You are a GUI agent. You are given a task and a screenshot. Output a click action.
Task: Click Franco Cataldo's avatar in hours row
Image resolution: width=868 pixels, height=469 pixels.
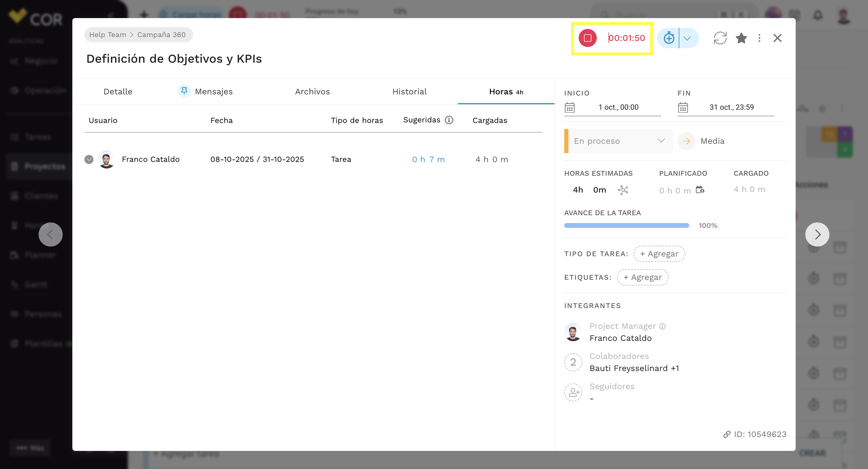point(106,159)
